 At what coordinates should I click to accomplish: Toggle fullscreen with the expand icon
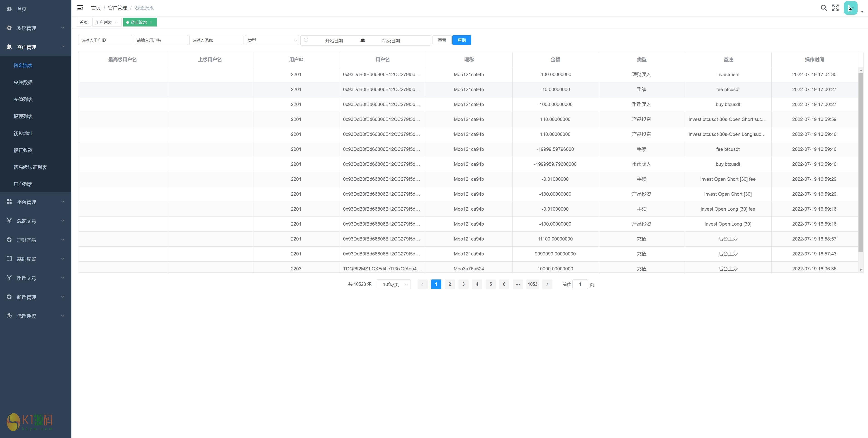(835, 8)
